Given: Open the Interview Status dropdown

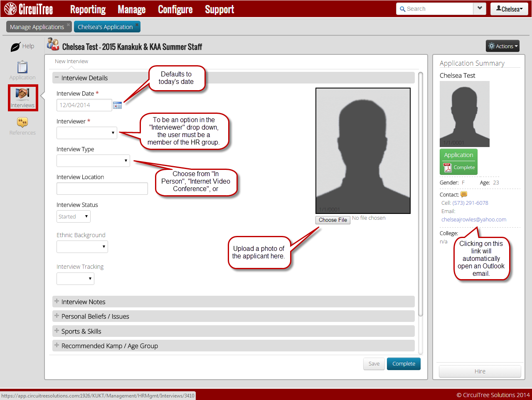Looking at the screenshot, I should (x=74, y=216).
